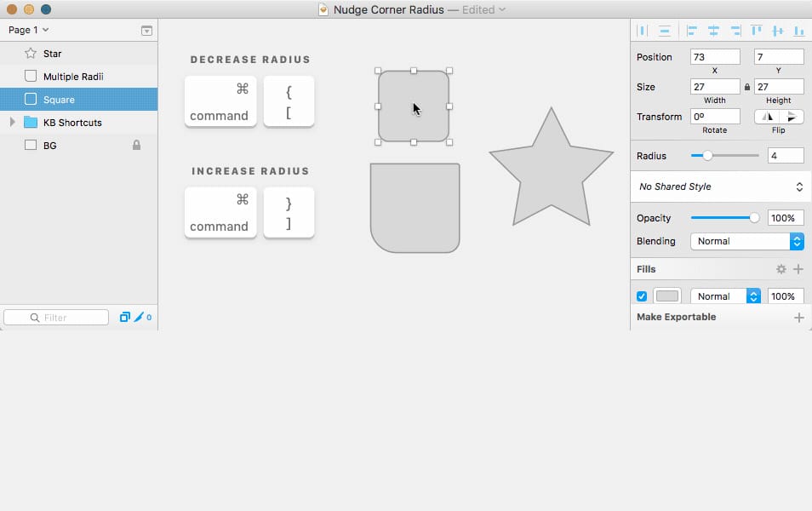
Task: Open the Edited menu in the title bar
Action: 479,9
